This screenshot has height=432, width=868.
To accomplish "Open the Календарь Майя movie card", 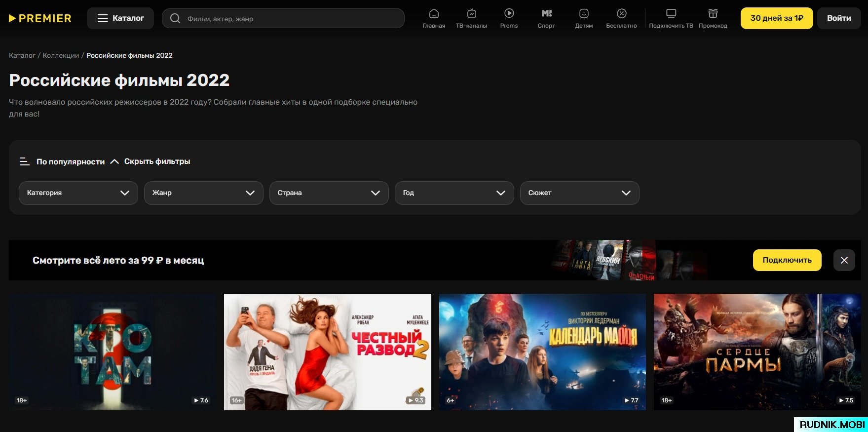I will coord(542,352).
